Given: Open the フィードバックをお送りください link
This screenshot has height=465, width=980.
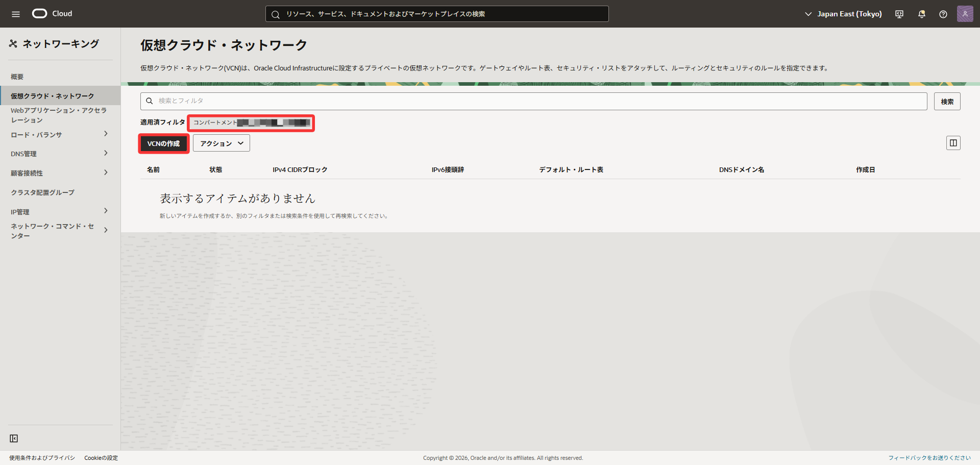Looking at the screenshot, I should point(929,458).
